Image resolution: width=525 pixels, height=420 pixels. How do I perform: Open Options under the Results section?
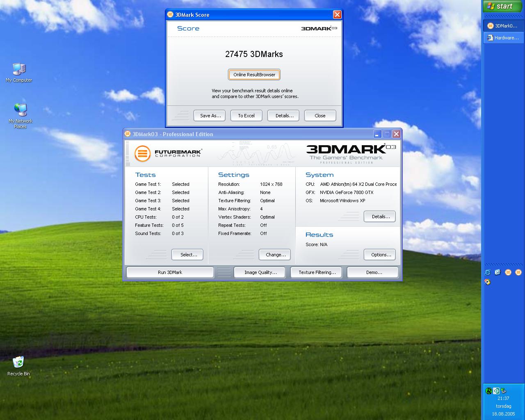point(380,255)
